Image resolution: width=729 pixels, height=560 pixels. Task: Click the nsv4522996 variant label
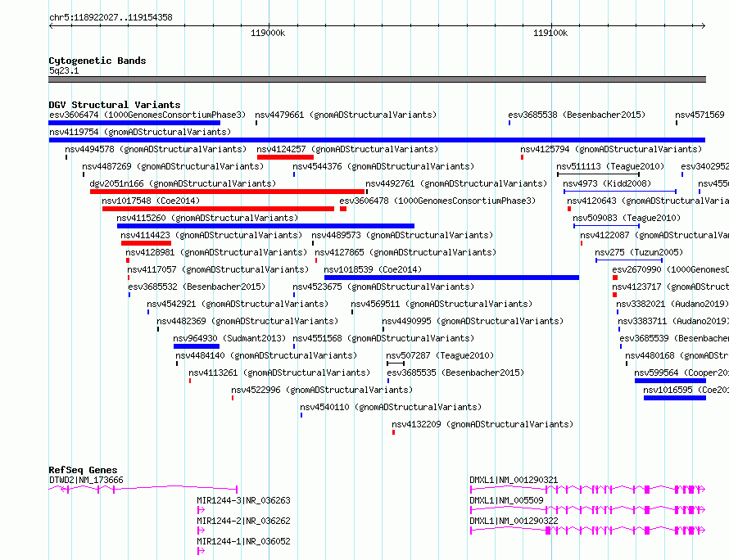(322, 390)
